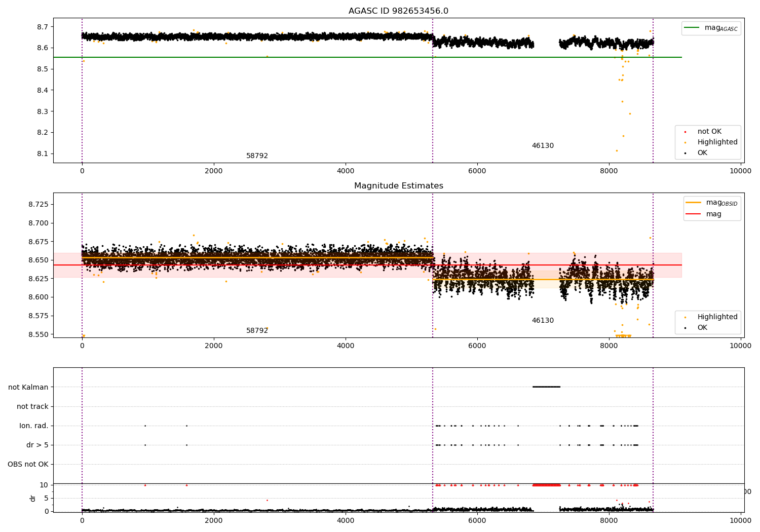Click the mag OBSID legend entry
The height and width of the screenshot is (532, 760).
pos(712,203)
